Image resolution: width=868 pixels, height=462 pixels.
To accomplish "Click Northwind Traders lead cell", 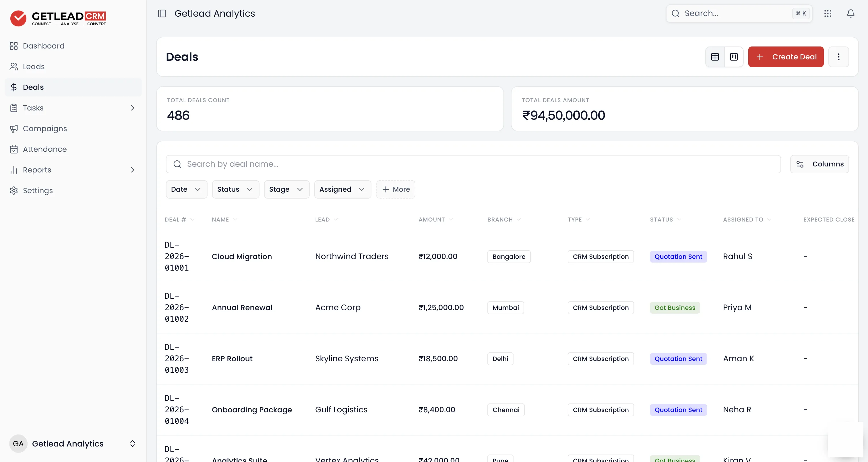I will tap(351, 257).
